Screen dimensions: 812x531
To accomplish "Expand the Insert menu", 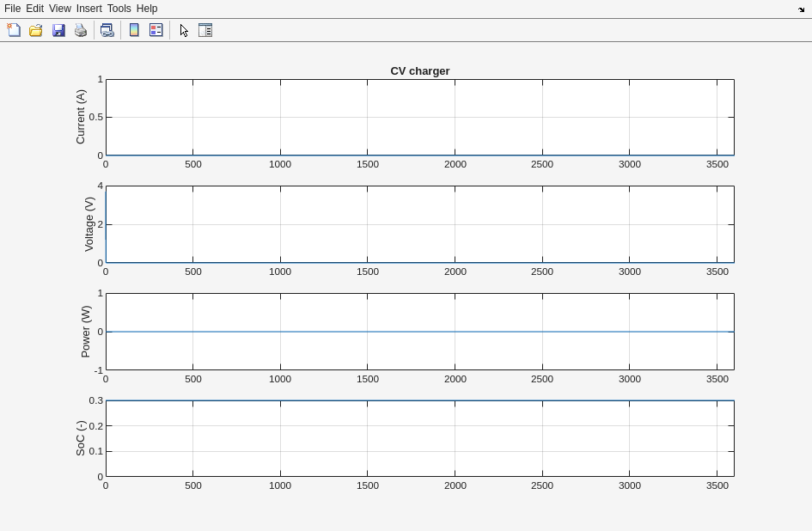I will (x=89, y=9).
